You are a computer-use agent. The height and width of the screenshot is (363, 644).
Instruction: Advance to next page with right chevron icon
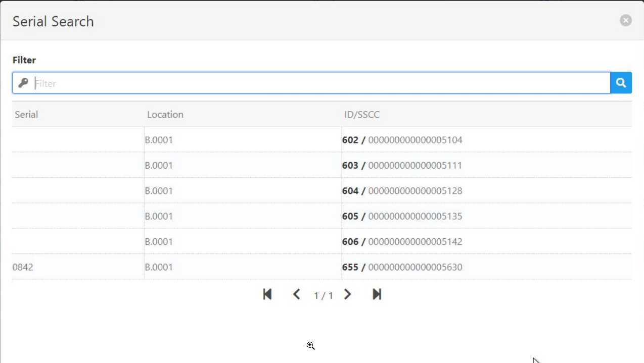point(348,294)
